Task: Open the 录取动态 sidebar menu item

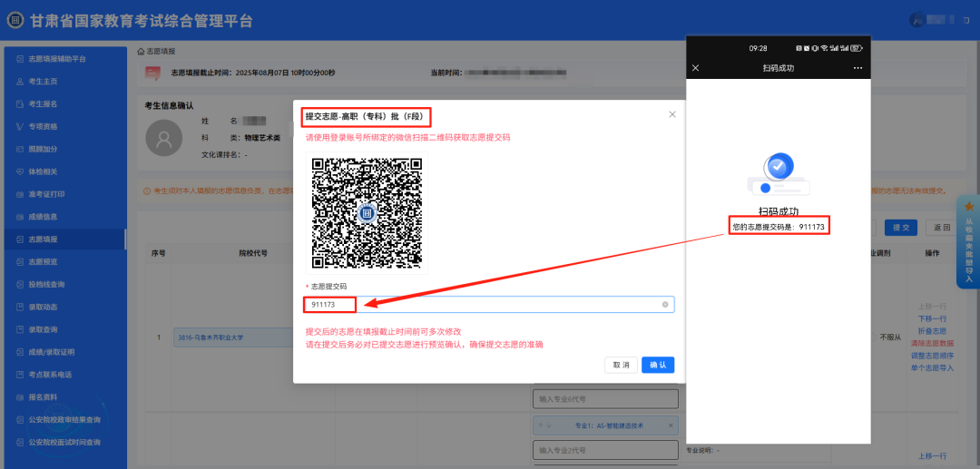Action: point(65,307)
